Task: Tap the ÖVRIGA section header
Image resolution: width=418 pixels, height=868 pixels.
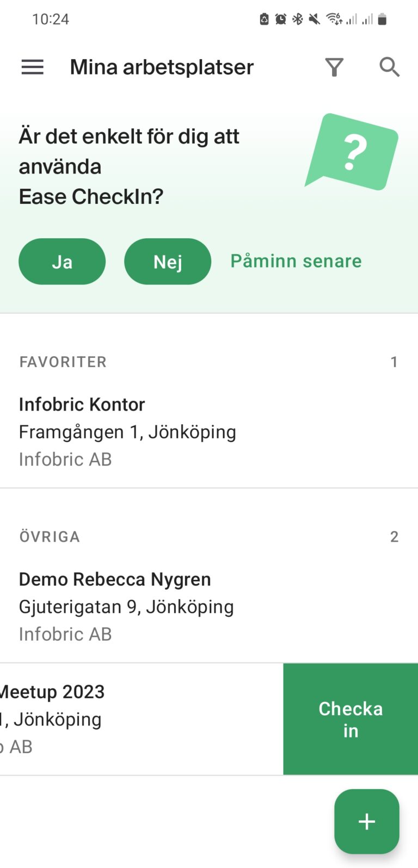Action: coord(50,537)
